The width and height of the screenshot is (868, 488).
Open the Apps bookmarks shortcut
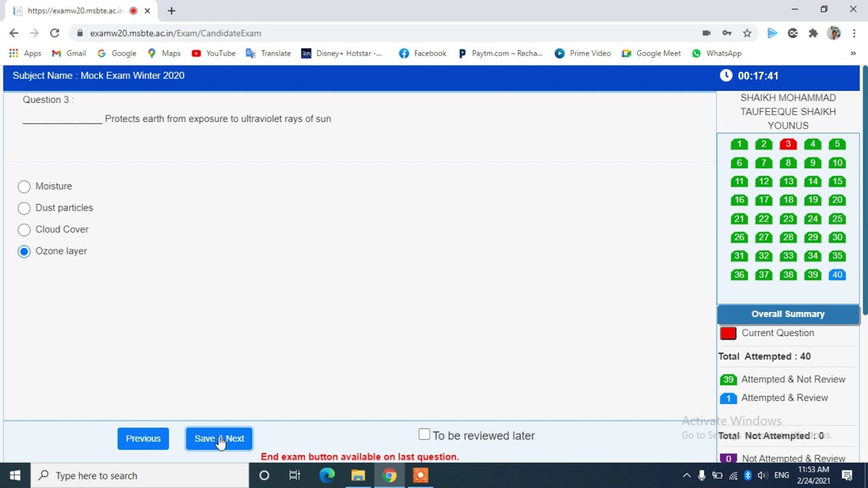tap(25, 53)
